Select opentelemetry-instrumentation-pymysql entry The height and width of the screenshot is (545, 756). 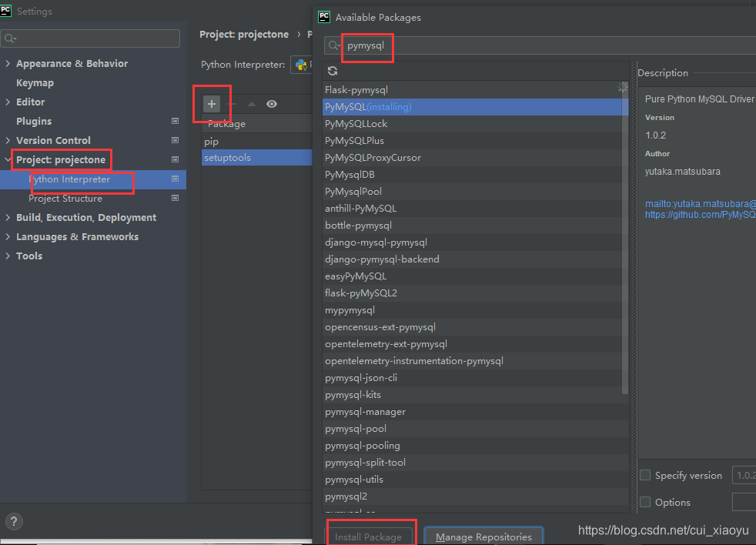coord(476,361)
